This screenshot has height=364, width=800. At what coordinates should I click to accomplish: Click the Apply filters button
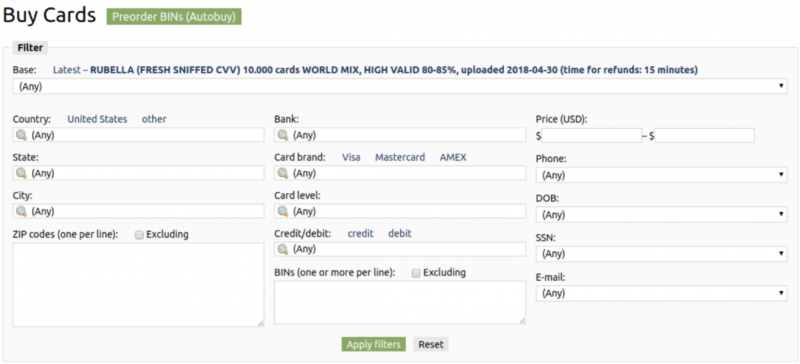coord(373,345)
